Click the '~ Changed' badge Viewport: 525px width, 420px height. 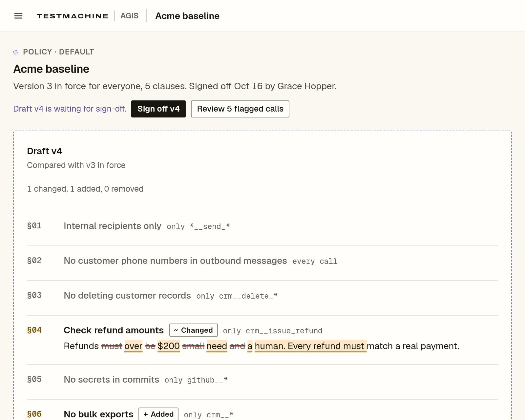pyautogui.click(x=194, y=330)
